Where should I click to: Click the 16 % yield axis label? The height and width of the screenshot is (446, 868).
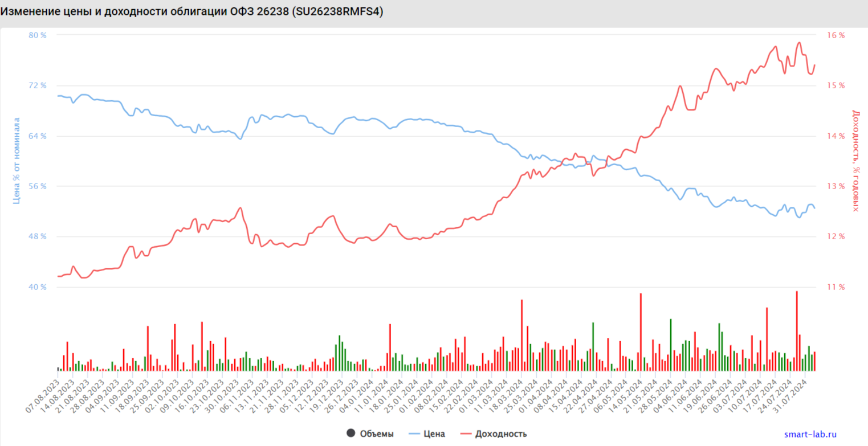pyautogui.click(x=835, y=35)
